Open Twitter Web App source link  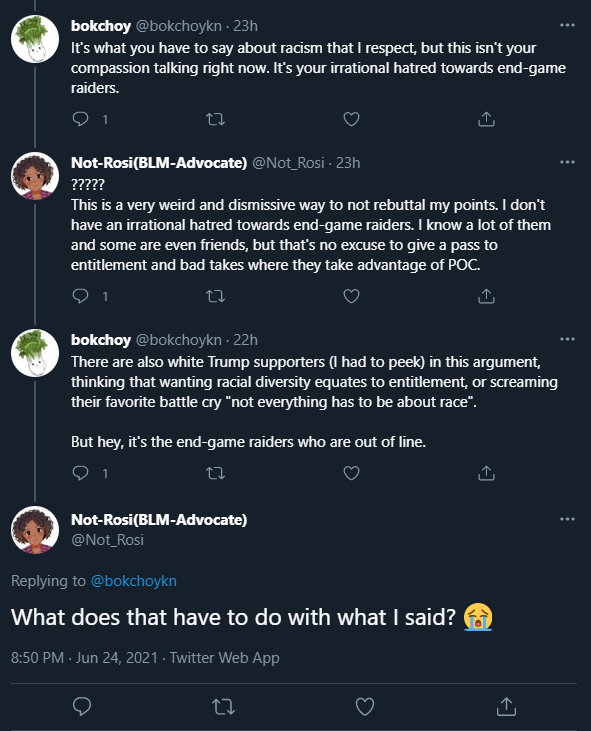(x=224, y=657)
